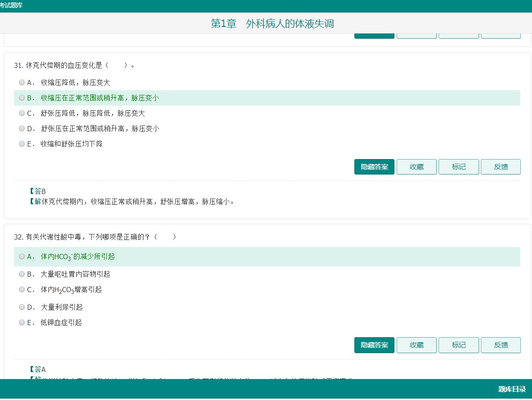
Task: Click the 考试题库 title in top bar
Action: tap(11, 6)
